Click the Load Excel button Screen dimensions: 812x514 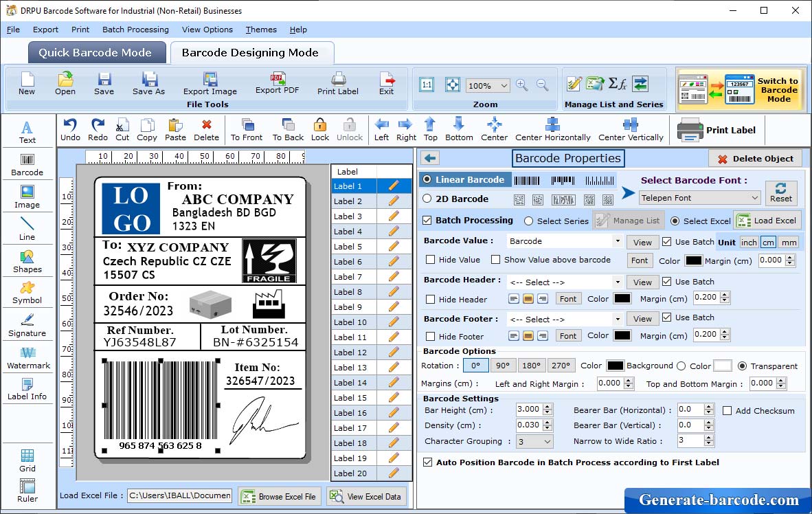pyautogui.click(x=767, y=220)
